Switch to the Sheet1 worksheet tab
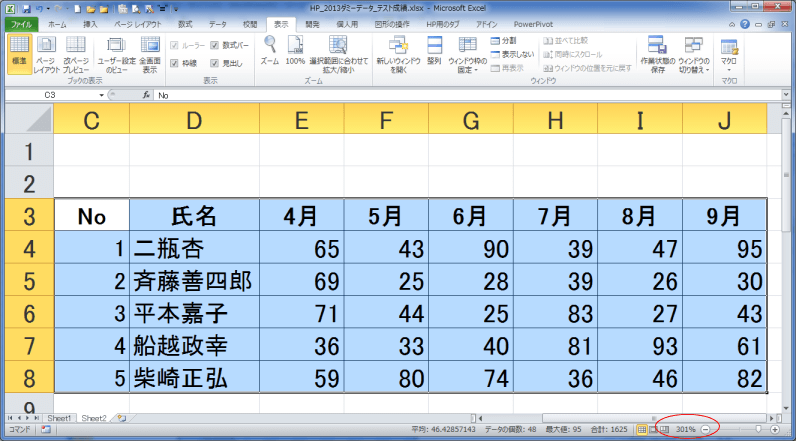 point(59,418)
